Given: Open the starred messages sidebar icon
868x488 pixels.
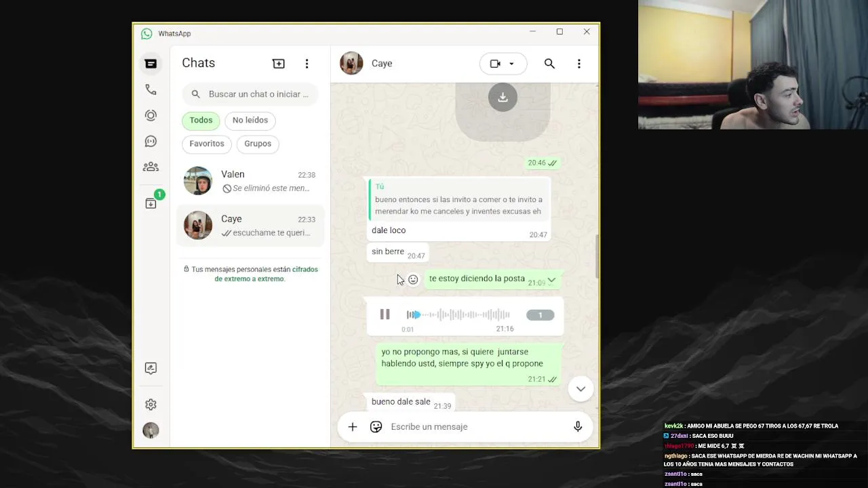Looking at the screenshot, I should [151, 368].
